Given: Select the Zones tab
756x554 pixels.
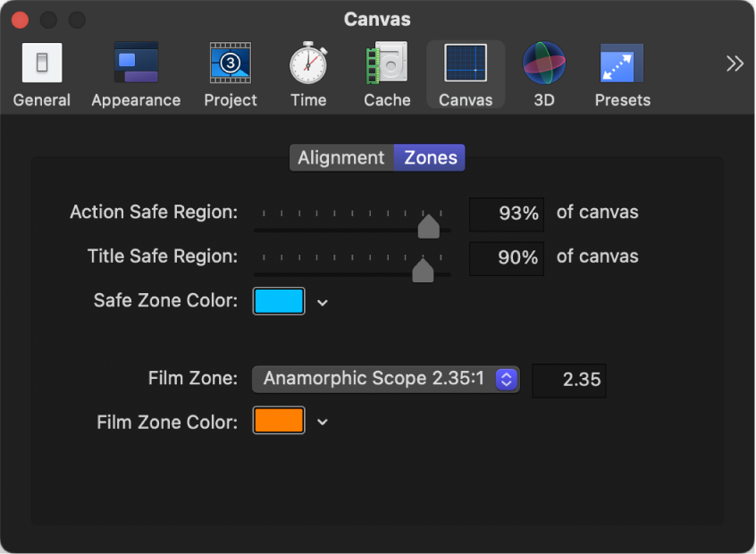Looking at the screenshot, I should (x=429, y=157).
